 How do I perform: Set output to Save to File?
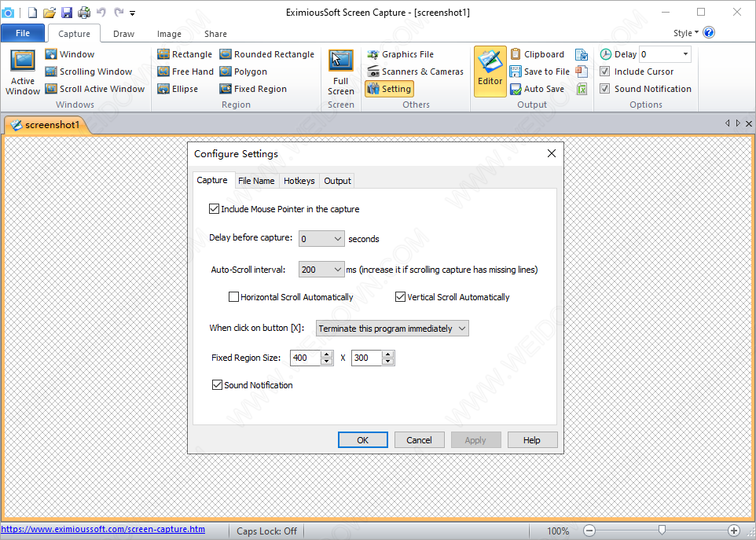tap(540, 72)
